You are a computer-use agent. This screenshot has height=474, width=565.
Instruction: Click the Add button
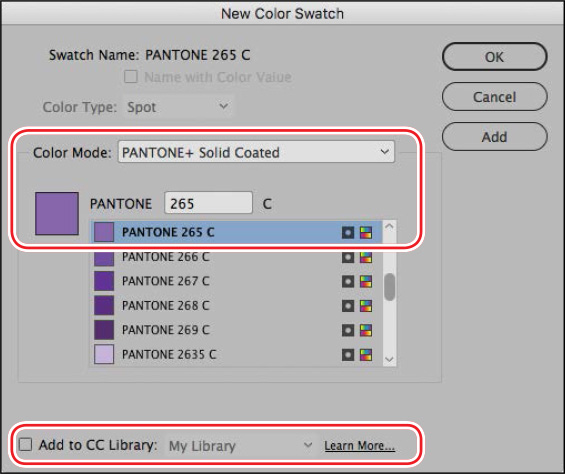point(494,137)
